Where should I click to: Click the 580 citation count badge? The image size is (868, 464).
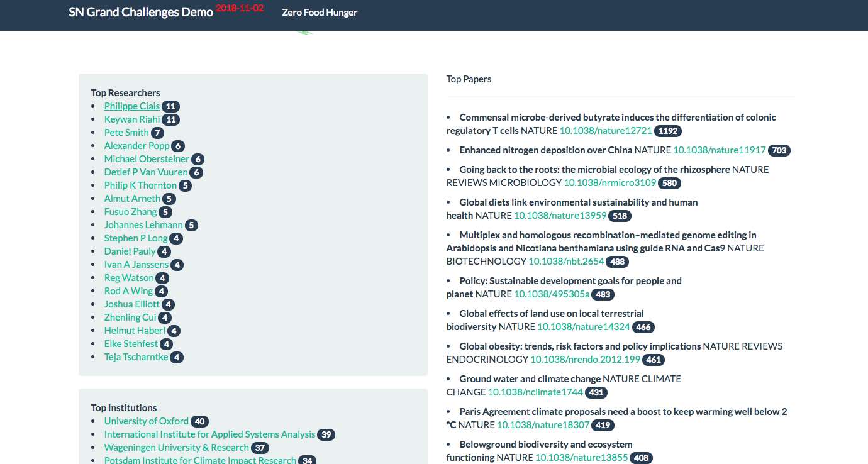coord(669,183)
